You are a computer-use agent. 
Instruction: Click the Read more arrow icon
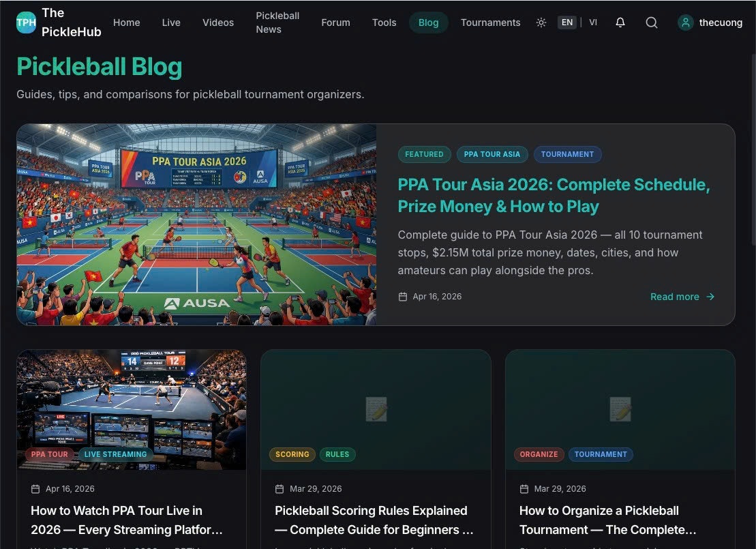(710, 297)
